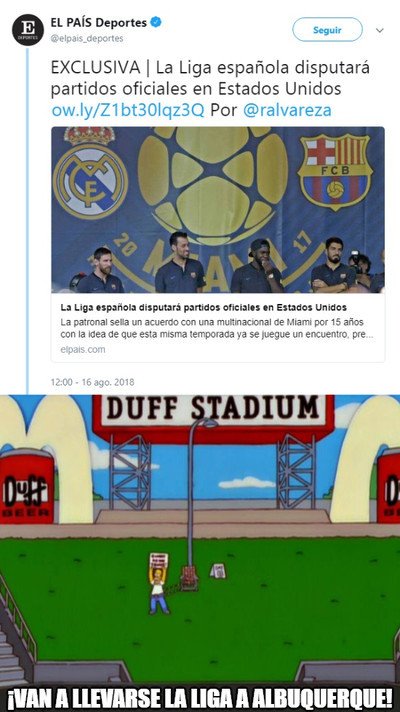Click the tweet text starting with EXCLUSIVA
The image size is (400, 712).
click(x=210, y=78)
